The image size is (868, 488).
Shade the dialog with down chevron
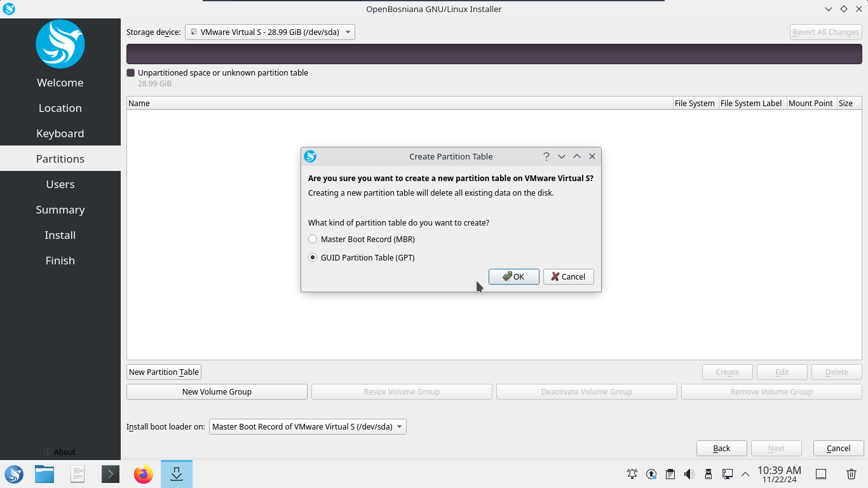pos(562,156)
